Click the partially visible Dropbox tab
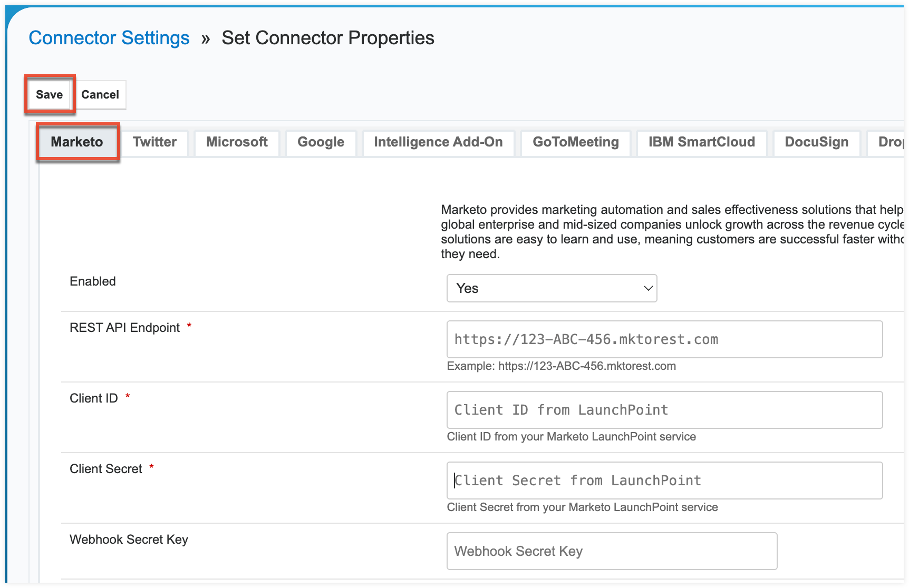Screen dimensions: 909x588 click(x=893, y=142)
